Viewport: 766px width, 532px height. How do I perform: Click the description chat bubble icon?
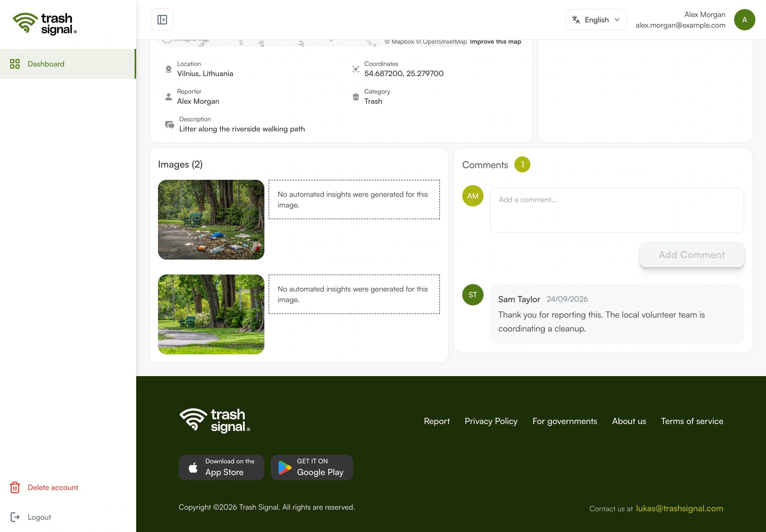tap(170, 125)
